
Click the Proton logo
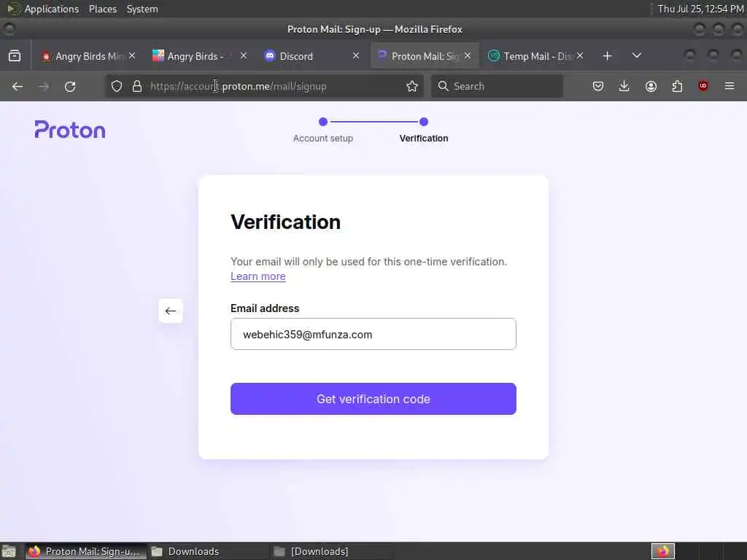click(x=70, y=130)
